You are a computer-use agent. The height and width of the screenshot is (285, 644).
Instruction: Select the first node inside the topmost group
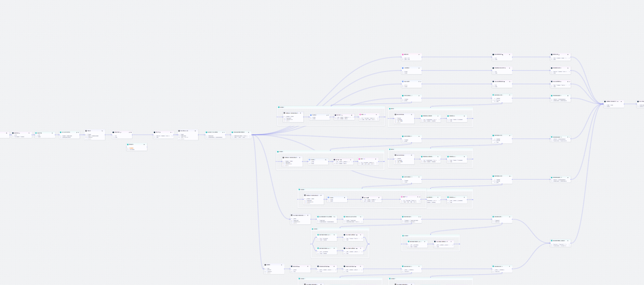(x=293, y=117)
